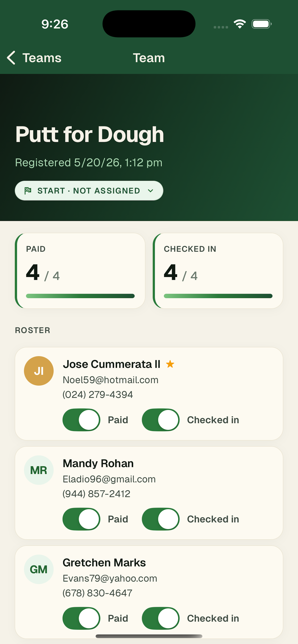This screenshot has width=298, height=644.
Task: Tap the GM avatar circle
Action: [39, 569]
